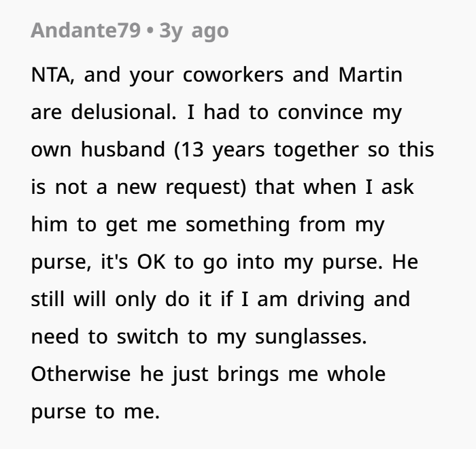Viewport: 476px width, 449px height.
Task: Click the name "Martin" in the comment
Action: 370,75
